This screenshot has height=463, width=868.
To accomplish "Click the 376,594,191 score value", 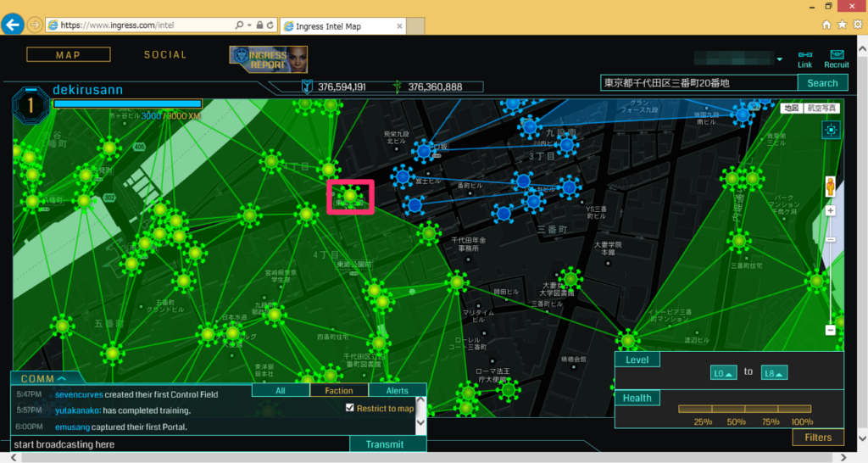I will coord(342,87).
